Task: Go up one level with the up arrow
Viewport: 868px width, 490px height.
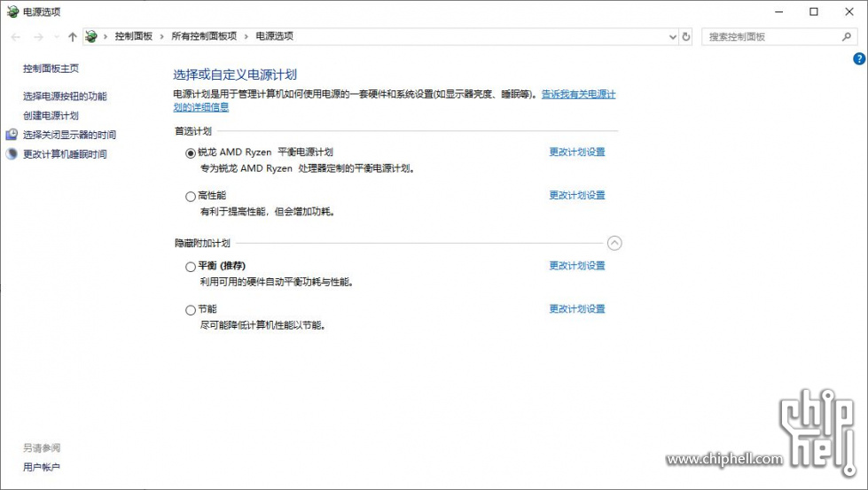Action: (x=73, y=37)
